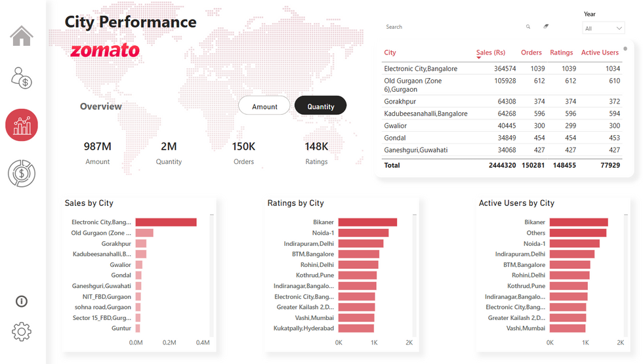Viewport: 643px width, 364px height.
Task: Select Ganeshguri,Guwahati table row
Action: 502,150
